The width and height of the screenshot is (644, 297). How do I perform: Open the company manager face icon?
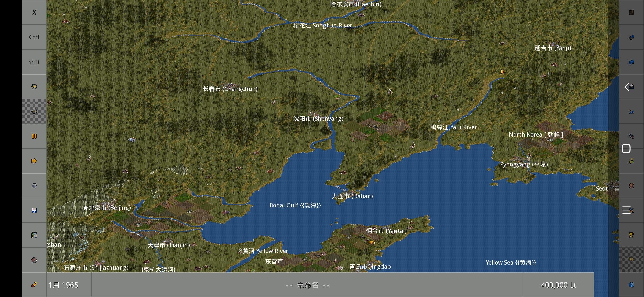(x=631, y=186)
